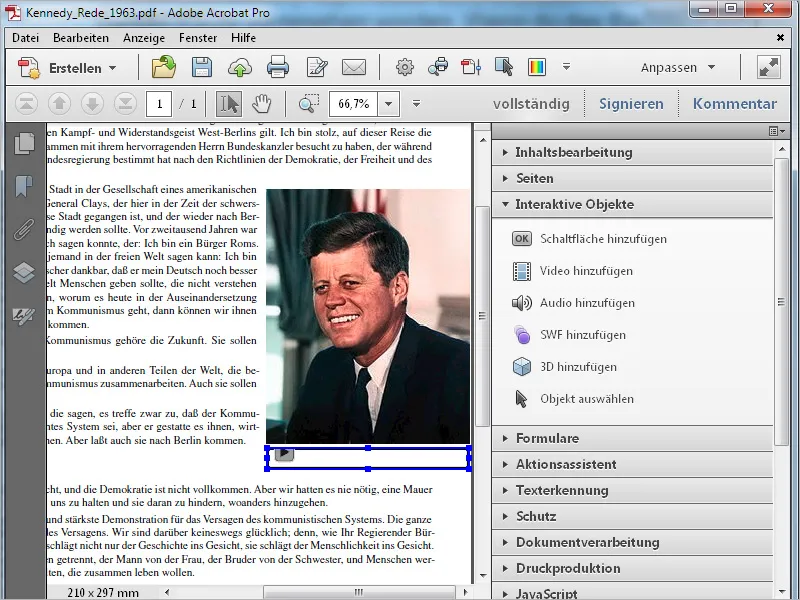Image resolution: width=800 pixels, height=600 pixels.
Task: Expand the Druckproduktion panel
Action: click(x=632, y=568)
